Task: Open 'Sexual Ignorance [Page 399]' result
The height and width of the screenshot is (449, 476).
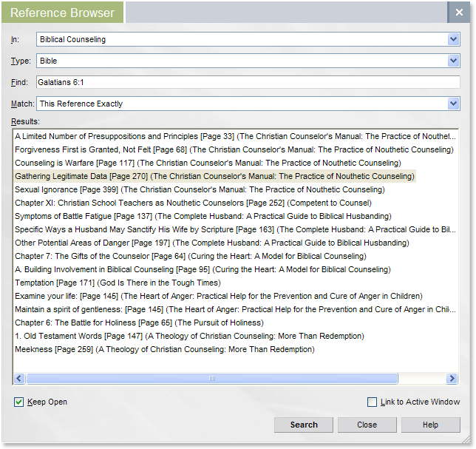Action: (x=200, y=189)
